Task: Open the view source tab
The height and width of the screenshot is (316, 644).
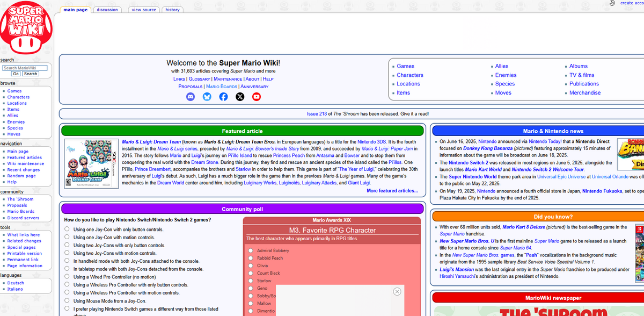Action: pyautogui.click(x=144, y=10)
